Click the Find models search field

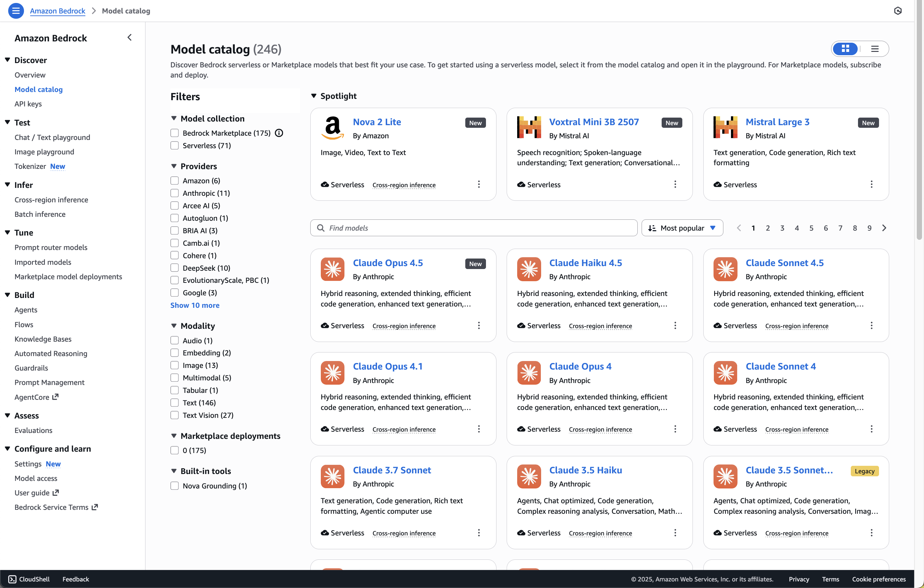tap(474, 228)
